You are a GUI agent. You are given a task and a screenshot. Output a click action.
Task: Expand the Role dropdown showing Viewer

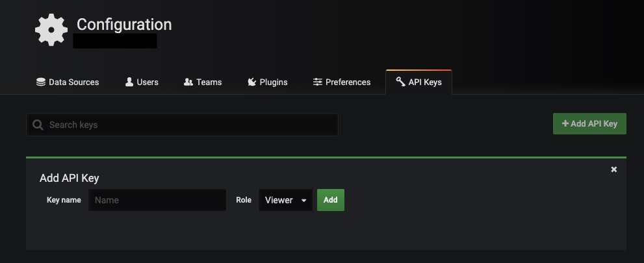(285, 200)
